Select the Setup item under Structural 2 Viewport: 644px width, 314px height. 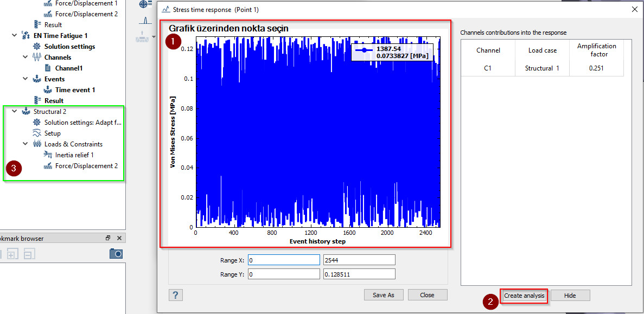pos(53,133)
